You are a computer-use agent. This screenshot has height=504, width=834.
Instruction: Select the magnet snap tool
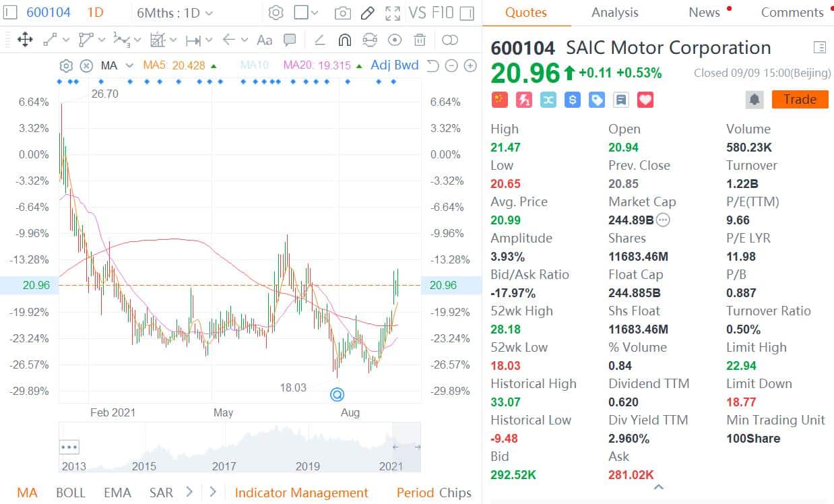pyautogui.click(x=344, y=40)
